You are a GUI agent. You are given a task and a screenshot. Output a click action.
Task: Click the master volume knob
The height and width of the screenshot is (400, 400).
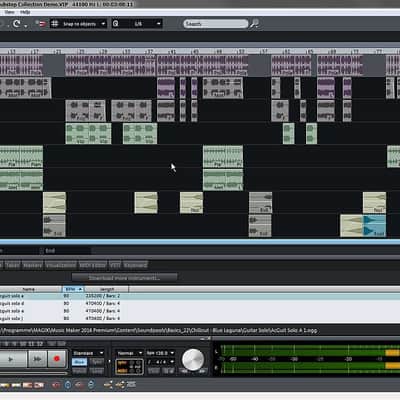tap(193, 359)
